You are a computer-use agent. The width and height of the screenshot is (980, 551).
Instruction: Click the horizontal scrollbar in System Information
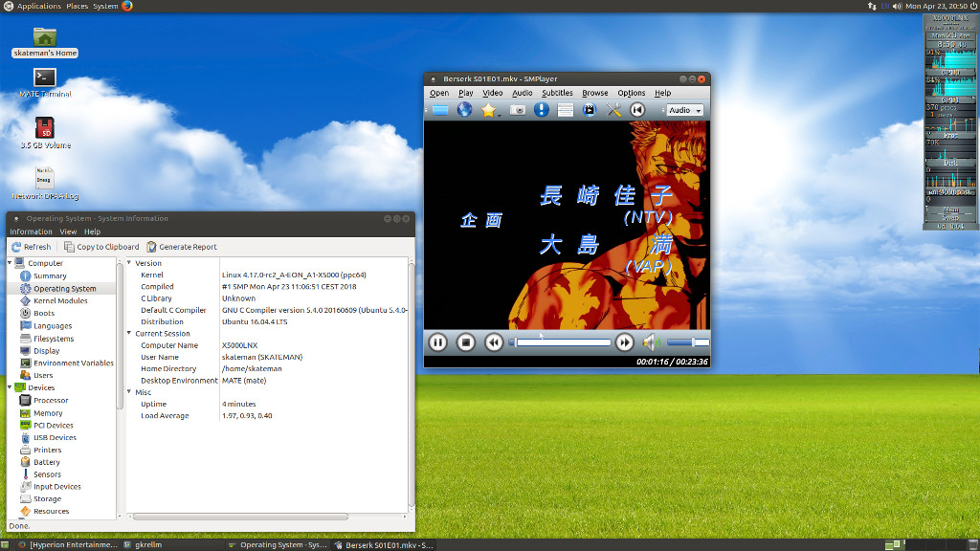click(240, 517)
